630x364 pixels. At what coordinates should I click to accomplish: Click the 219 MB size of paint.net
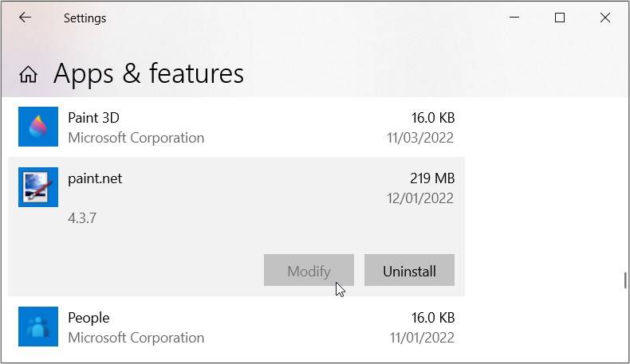[431, 178]
